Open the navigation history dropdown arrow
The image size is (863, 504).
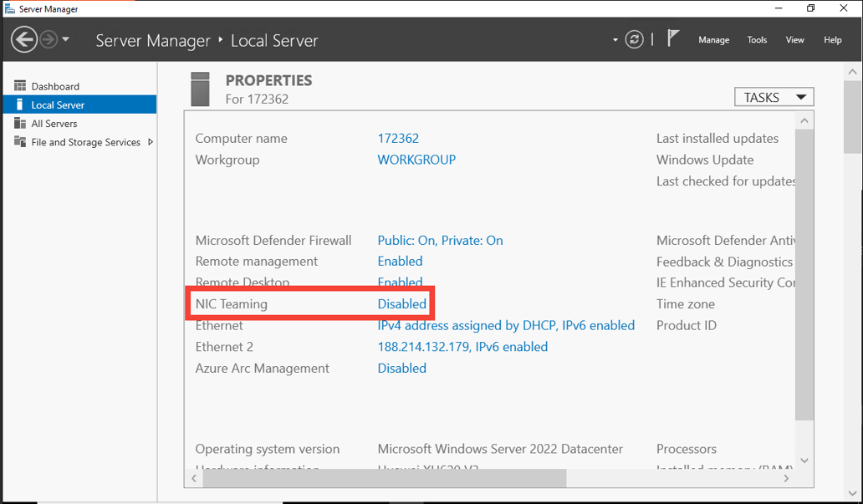(x=65, y=39)
